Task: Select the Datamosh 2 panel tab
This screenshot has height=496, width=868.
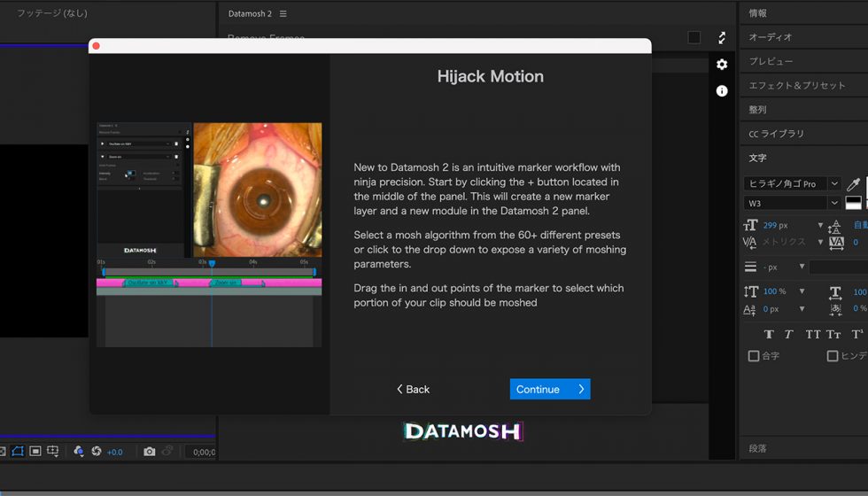Action: pyautogui.click(x=250, y=14)
